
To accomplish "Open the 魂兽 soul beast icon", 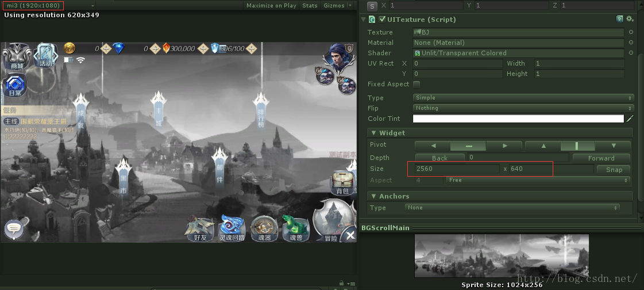I will [295, 228].
